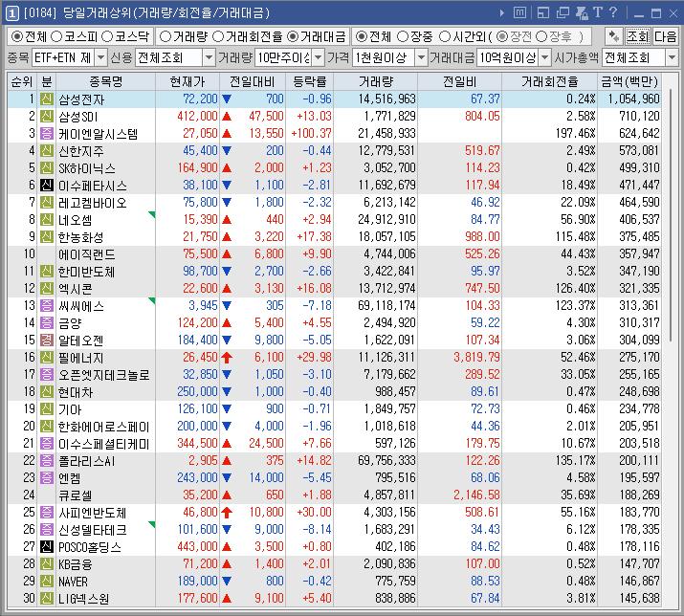
Task: Click the auto-refresh arrows icon beside 조회
Action: coord(614,36)
